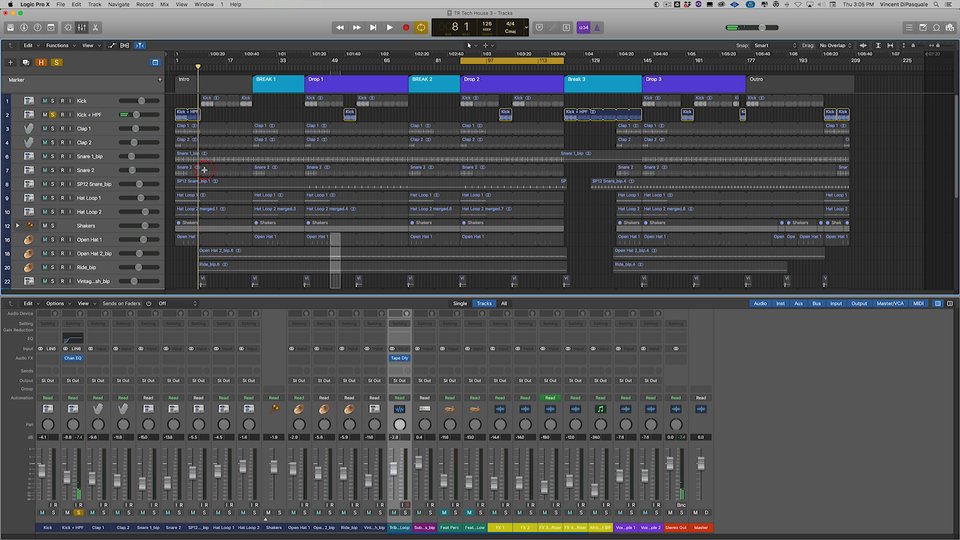Open the Note Pads icon
The image size is (960, 540).
[x=923, y=28]
